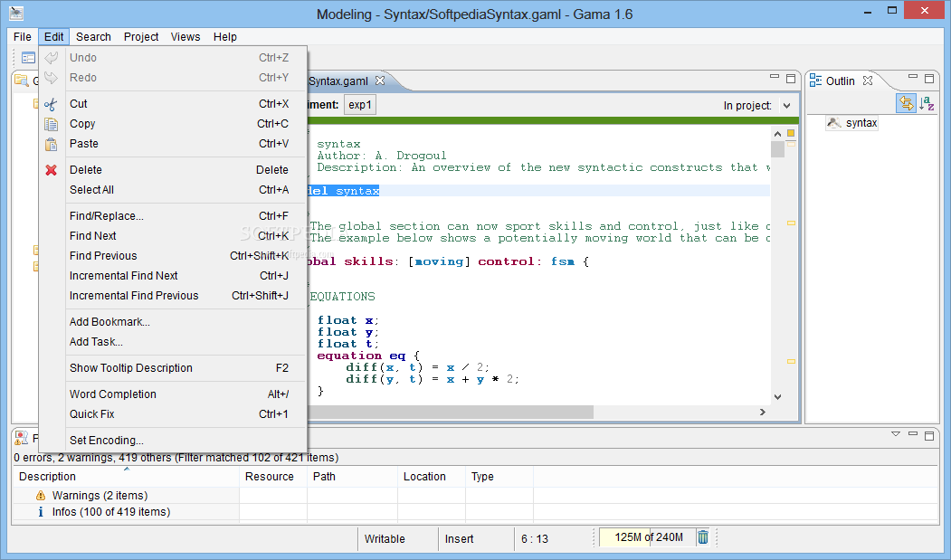This screenshot has width=951, height=560.
Task: Choose Find/Replace... entry
Action: [174, 216]
